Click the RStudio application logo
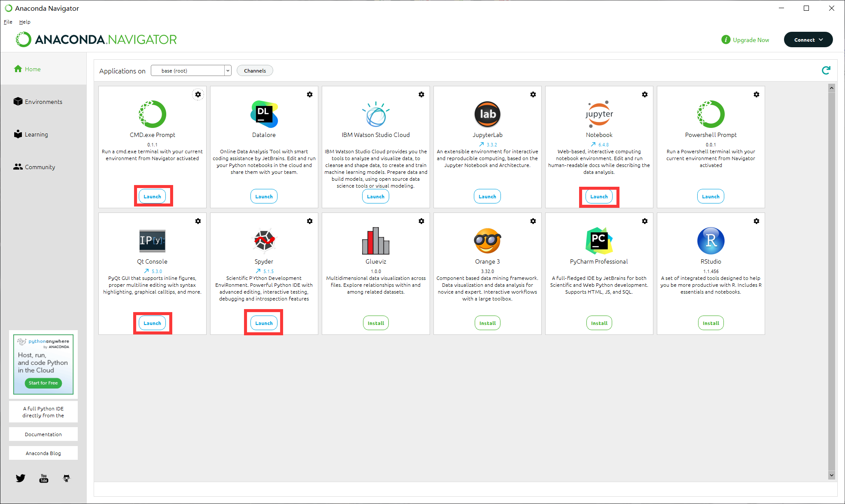 click(711, 241)
